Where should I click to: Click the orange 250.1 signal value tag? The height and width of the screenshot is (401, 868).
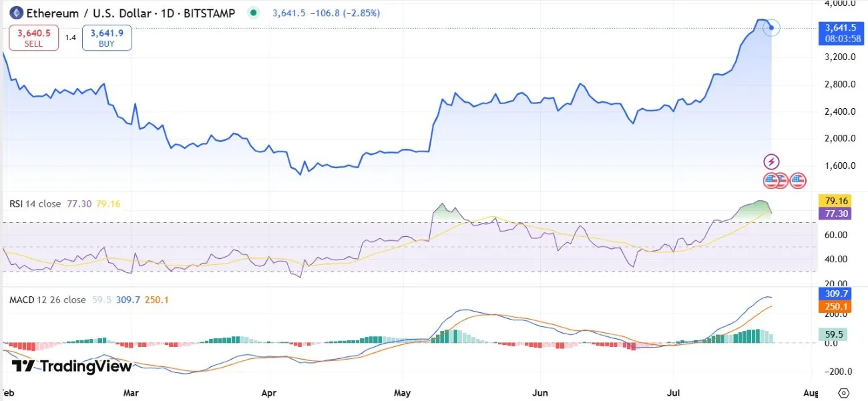pyautogui.click(x=836, y=306)
